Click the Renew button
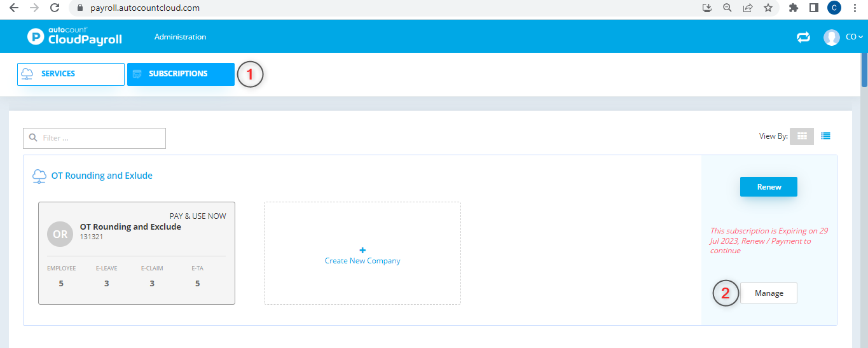The height and width of the screenshot is (348, 868). tap(768, 187)
